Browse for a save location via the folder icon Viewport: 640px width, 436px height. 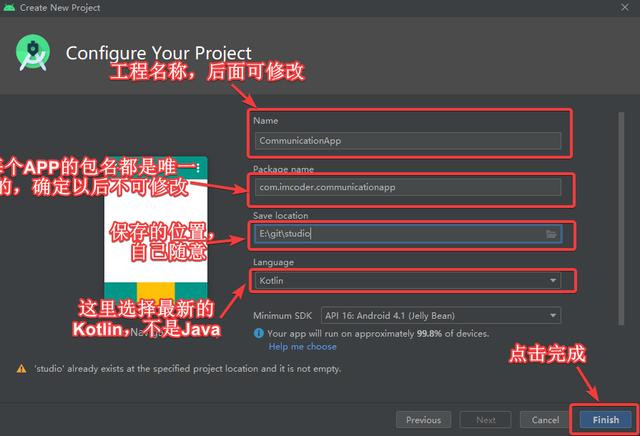pyautogui.click(x=551, y=234)
